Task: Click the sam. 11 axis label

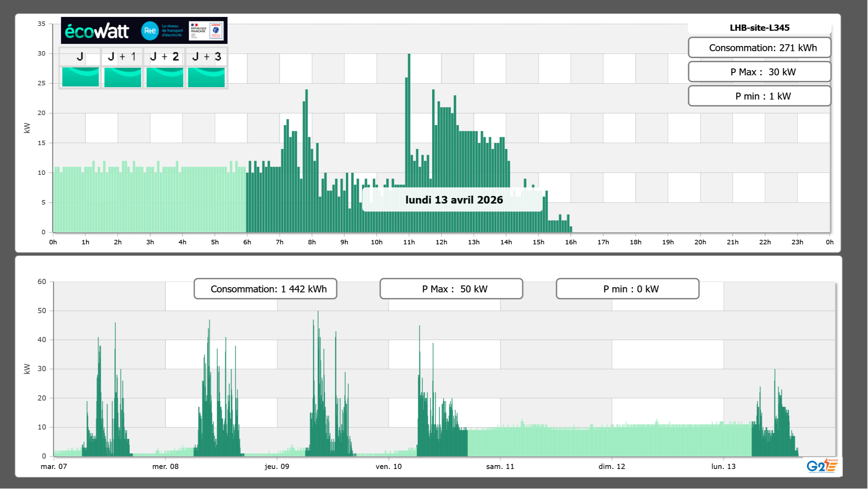Action: pyautogui.click(x=500, y=466)
